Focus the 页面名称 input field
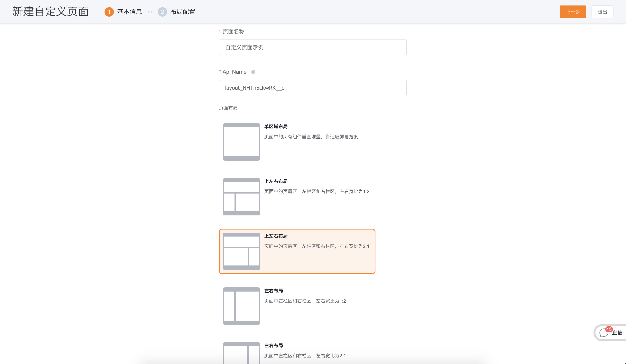The width and height of the screenshot is (626, 364). coord(313,47)
